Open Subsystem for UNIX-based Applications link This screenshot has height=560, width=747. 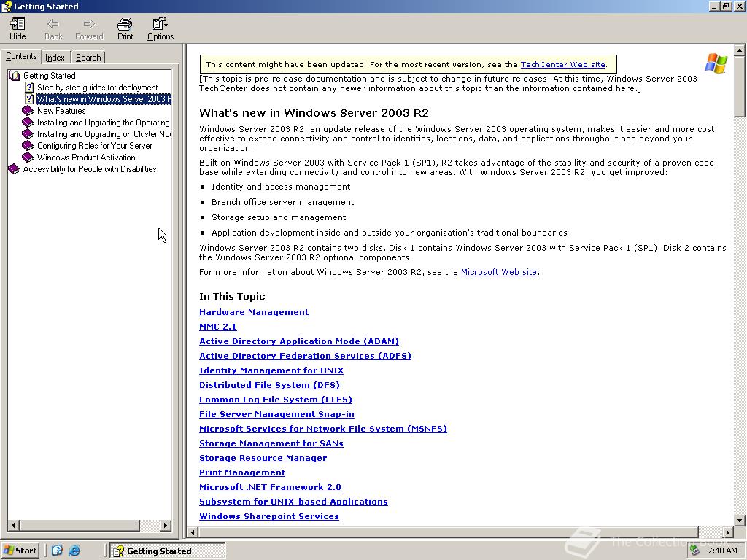coord(293,502)
